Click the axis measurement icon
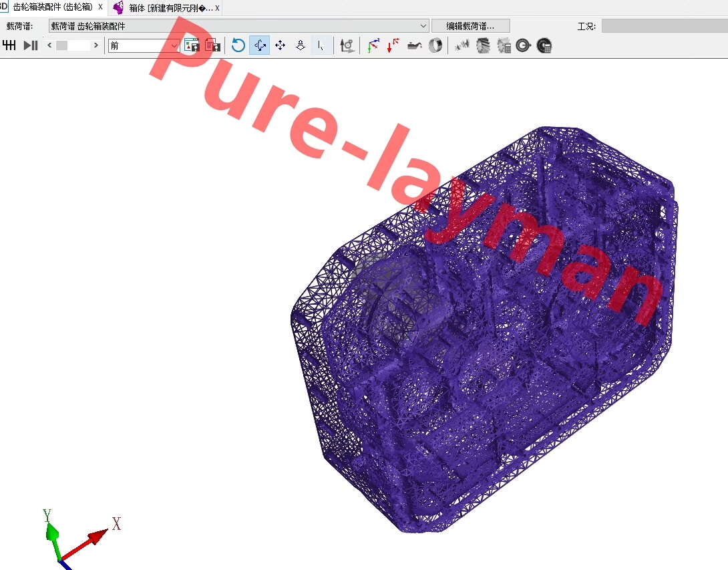728x570 pixels. [347, 45]
